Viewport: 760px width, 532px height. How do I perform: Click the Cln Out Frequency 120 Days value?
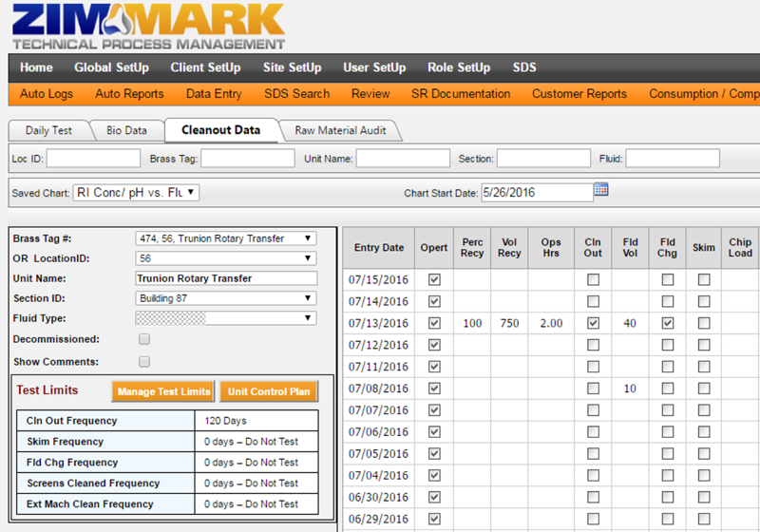tap(225, 421)
